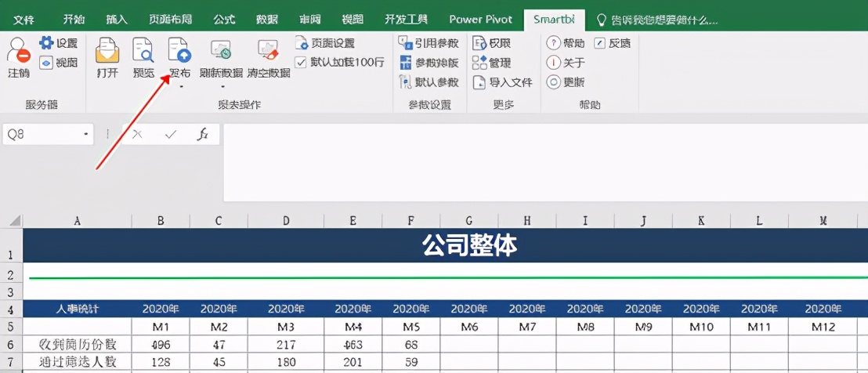Click the cell containing 128
868x373 pixels.
click(161, 363)
